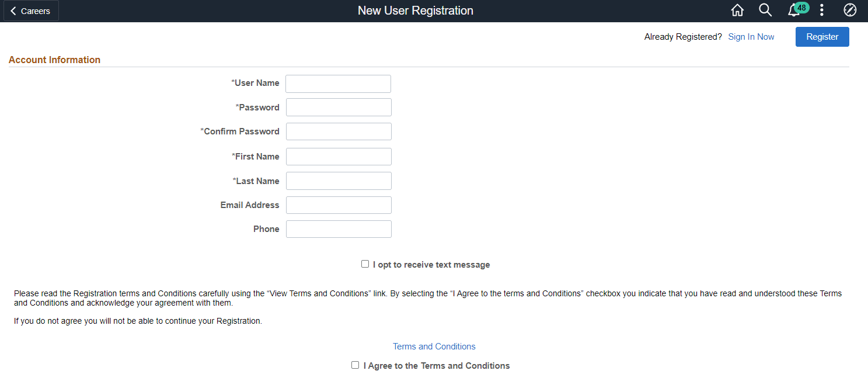868x381 pixels.
Task: Enable opt to receive text message
Action: (365, 264)
